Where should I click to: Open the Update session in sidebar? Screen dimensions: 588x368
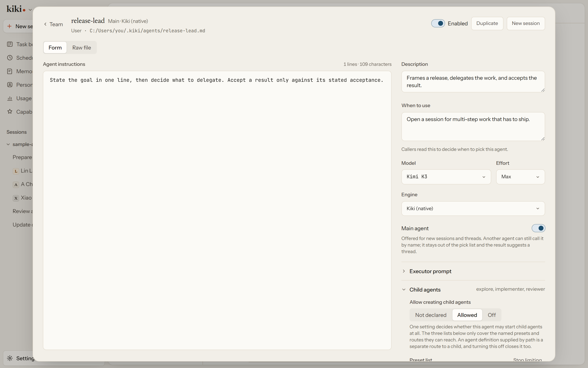[x=22, y=225]
